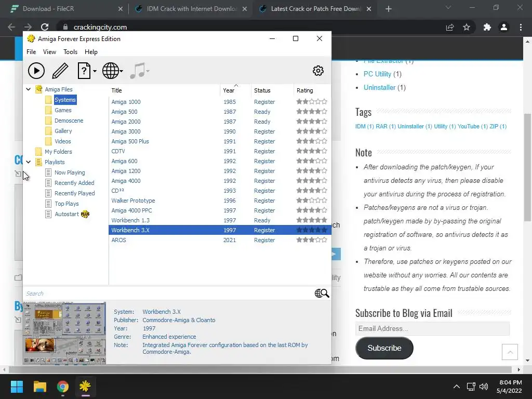Select Amiga 1000 in the systems list
The width and height of the screenshot is (532, 399).
pos(220,102)
